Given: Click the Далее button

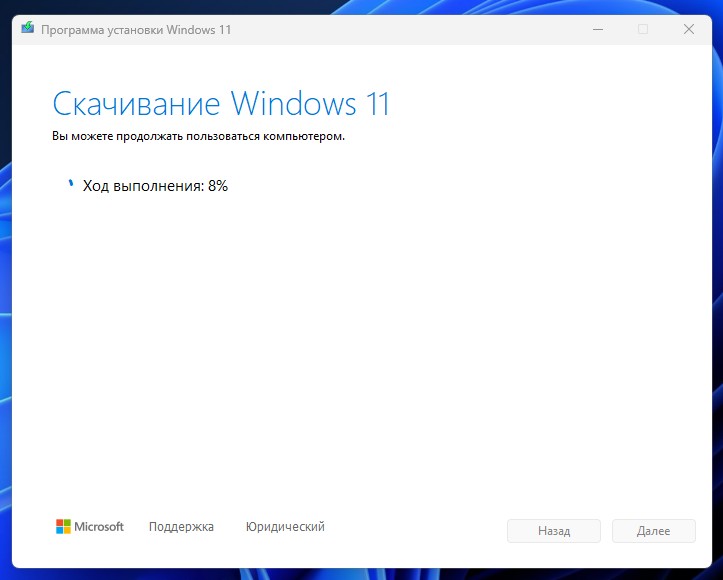Looking at the screenshot, I should click(653, 531).
